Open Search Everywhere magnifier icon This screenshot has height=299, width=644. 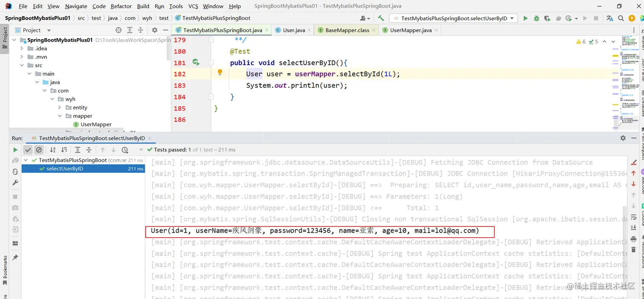pyautogui.click(x=621, y=18)
